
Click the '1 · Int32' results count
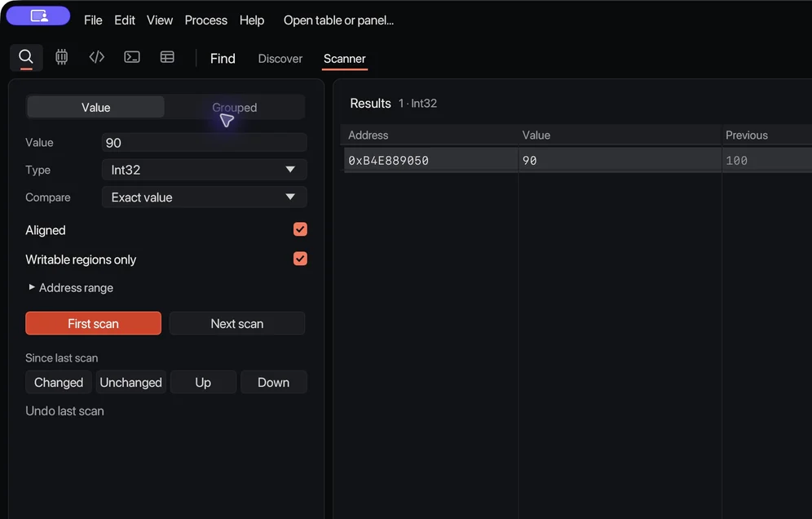(417, 103)
